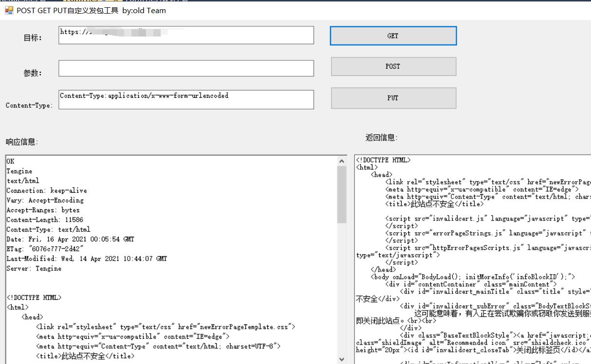Image resolution: width=591 pixels, height=364 pixels.
Task: Focus the Content-Type input field
Action: point(186,99)
